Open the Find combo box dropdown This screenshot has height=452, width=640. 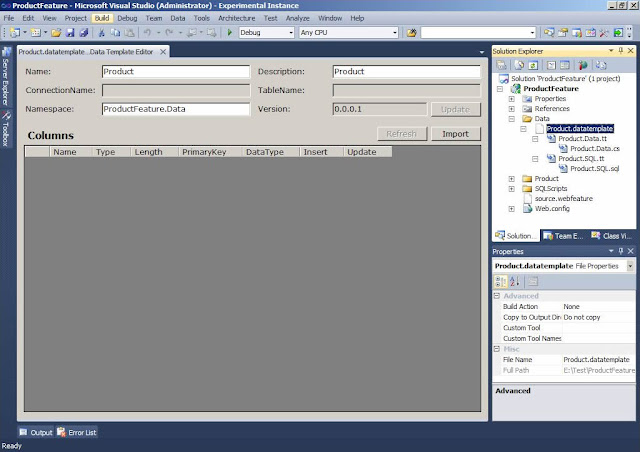(x=532, y=33)
